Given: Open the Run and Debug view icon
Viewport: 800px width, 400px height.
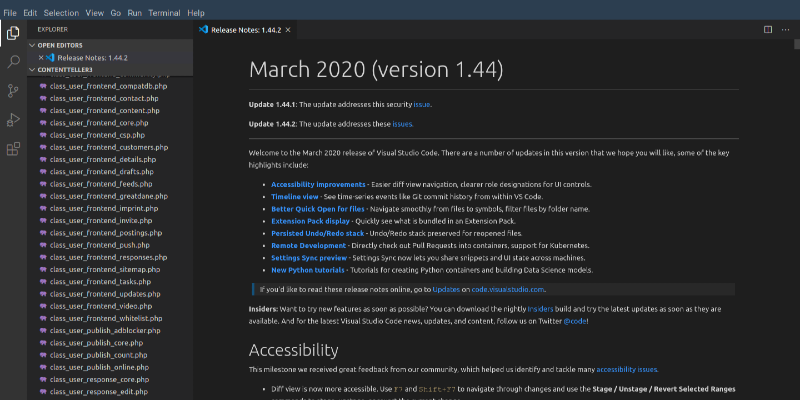Looking at the screenshot, I should pyautogui.click(x=13, y=120).
